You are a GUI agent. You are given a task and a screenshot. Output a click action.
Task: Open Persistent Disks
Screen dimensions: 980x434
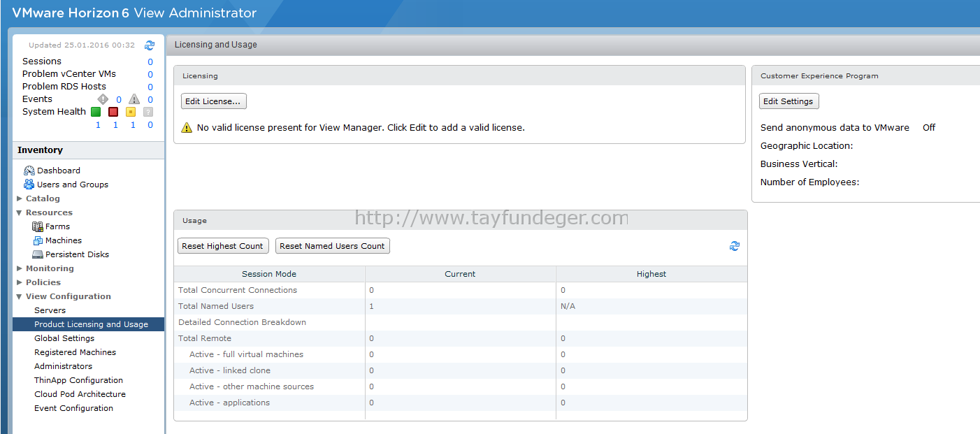click(x=77, y=254)
